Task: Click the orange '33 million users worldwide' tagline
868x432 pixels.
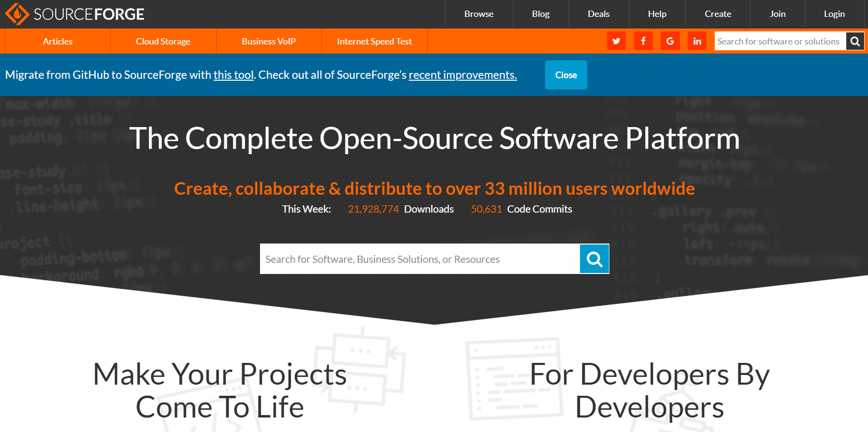Action: [x=434, y=188]
